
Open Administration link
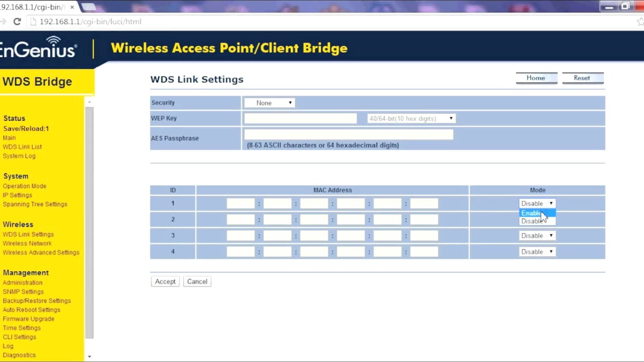coord(23,283)
